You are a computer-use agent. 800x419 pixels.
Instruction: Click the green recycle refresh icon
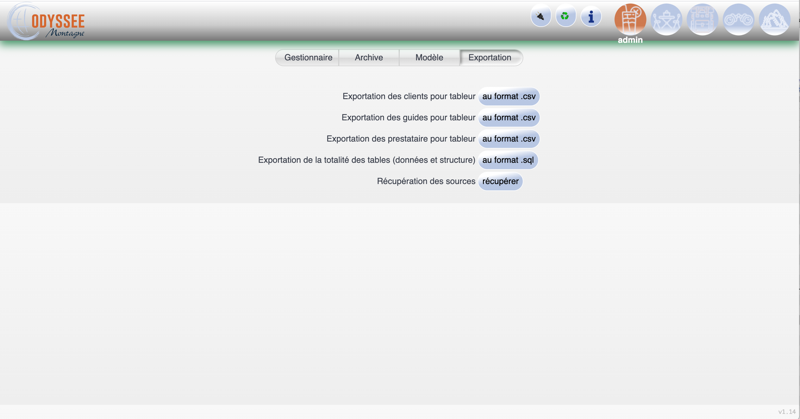pos(566,17)
